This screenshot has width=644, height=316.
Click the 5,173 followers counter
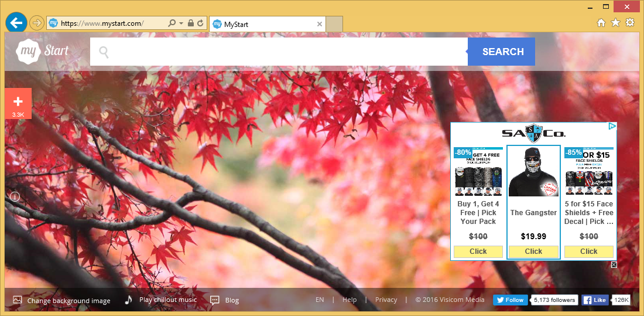coord(554,300)
